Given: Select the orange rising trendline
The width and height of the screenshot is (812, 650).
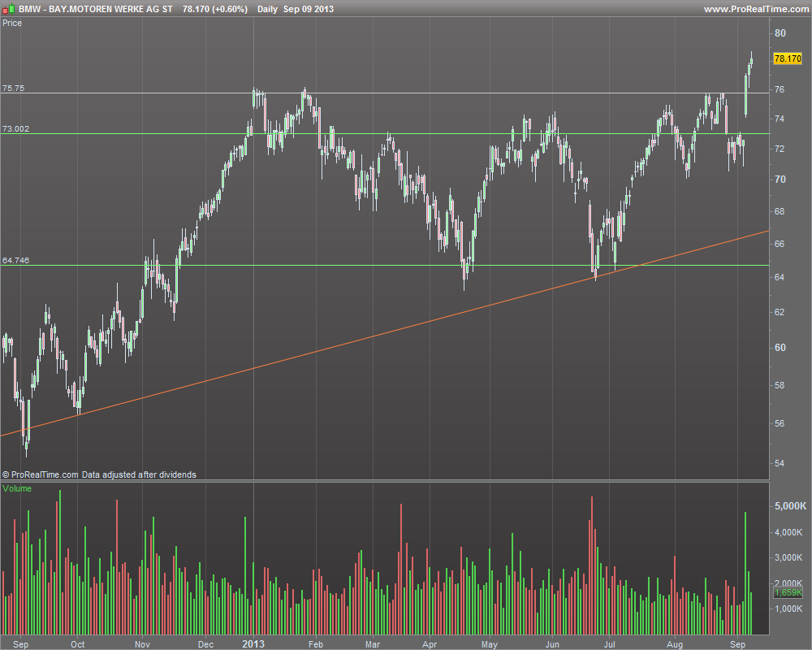Looking at the screenshot, I should click(385, 335).
